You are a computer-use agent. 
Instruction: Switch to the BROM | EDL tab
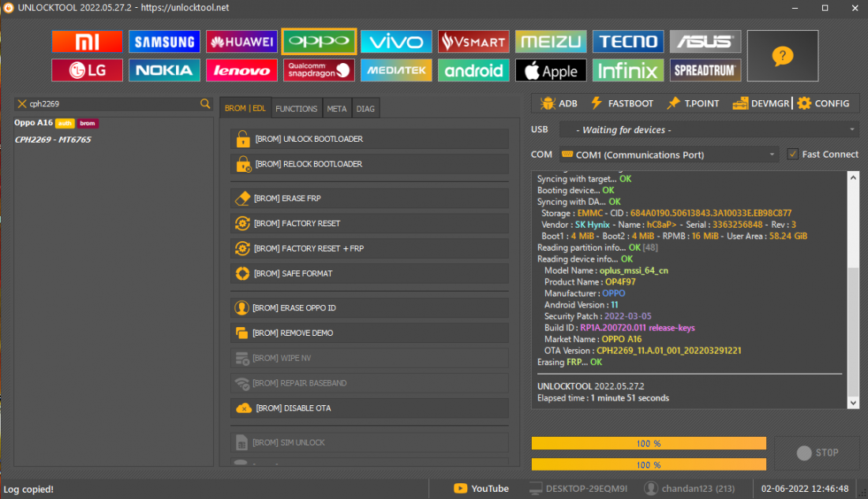(245, 109)
